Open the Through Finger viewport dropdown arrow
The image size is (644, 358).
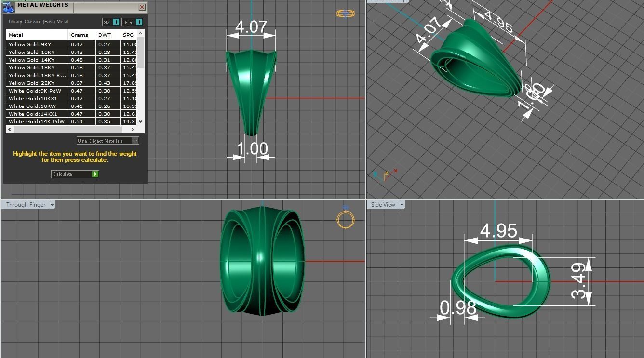[52, 205]
